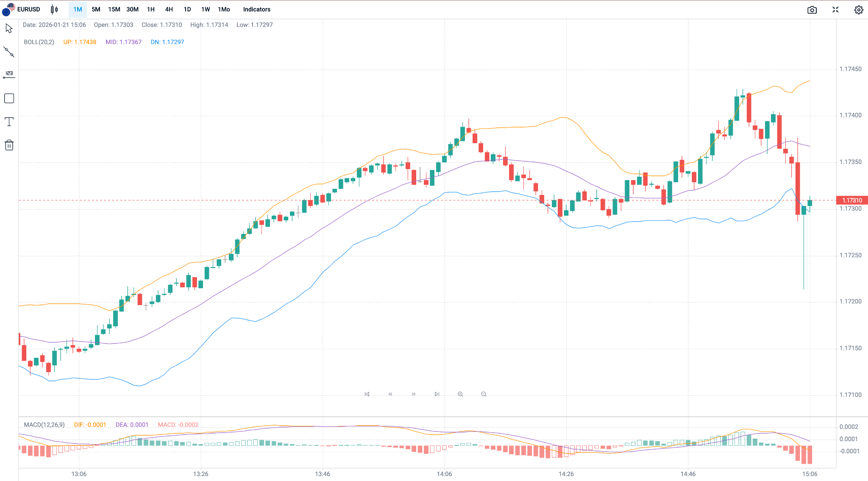Take a chart screenshot with camera icon

pyautogui.click(x=812, y=10)
